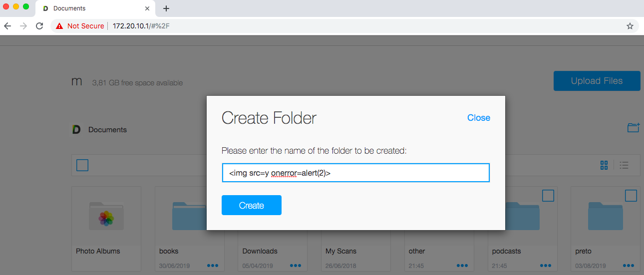Open options menu for Downloads folder

pyautogui.click(x=296, y=266)
